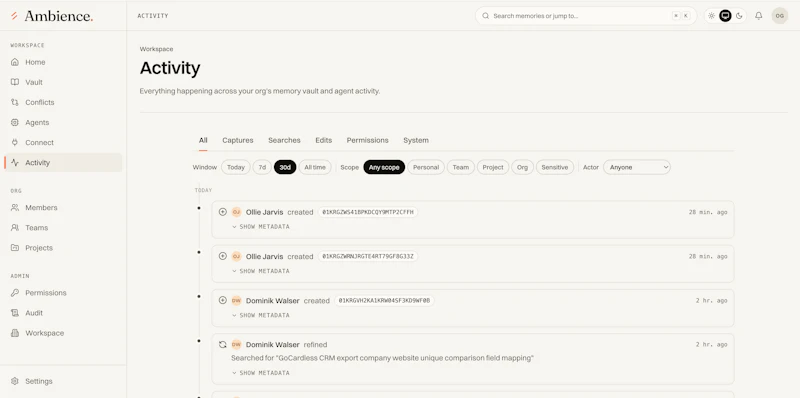Expand metadata for entry 01KRGZWS418PKDCQY9MTP2CFFH

click(261, 227)
